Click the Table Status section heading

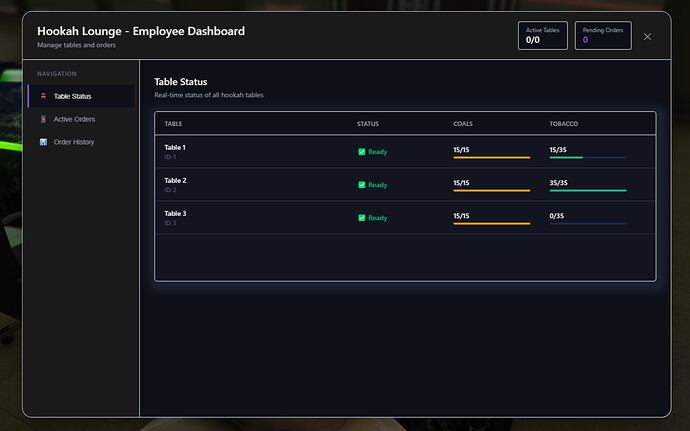(x=180, y=81)
